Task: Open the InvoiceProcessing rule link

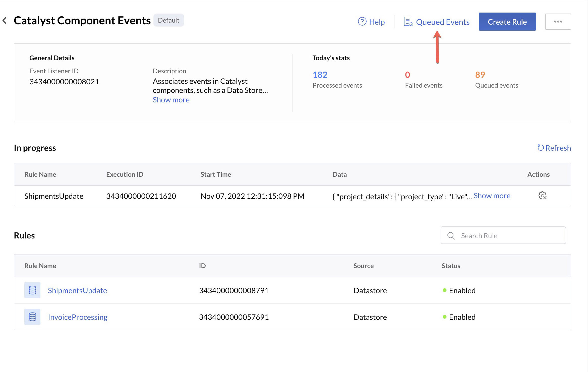Action: click(78, 317)
